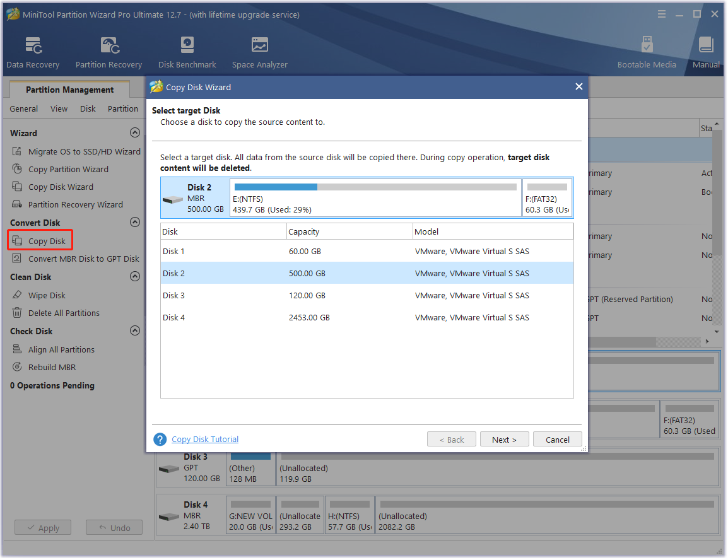This screenshot has height=560, width=728.
Task: Click Align All Partitions icon
Action: click(x=16, y=349)
